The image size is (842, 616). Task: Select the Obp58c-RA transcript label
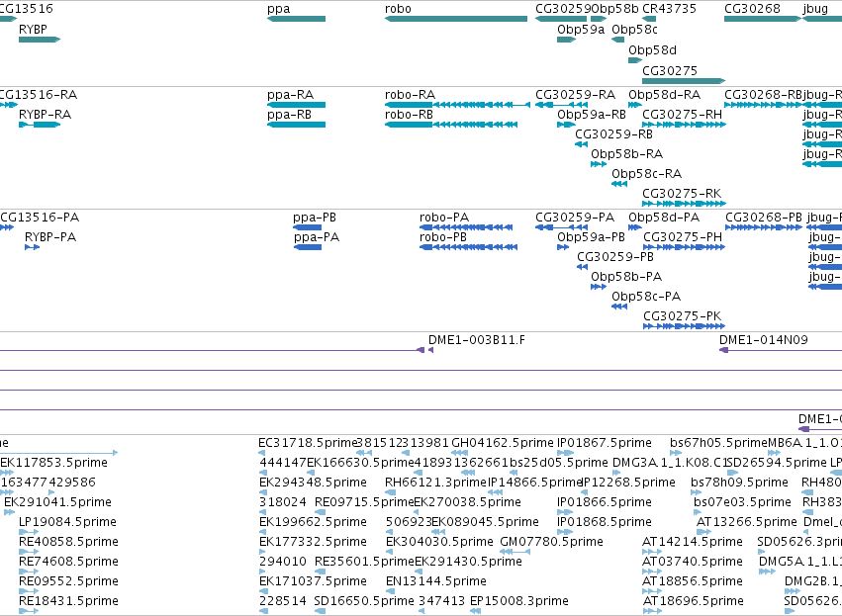click(647, 174)
